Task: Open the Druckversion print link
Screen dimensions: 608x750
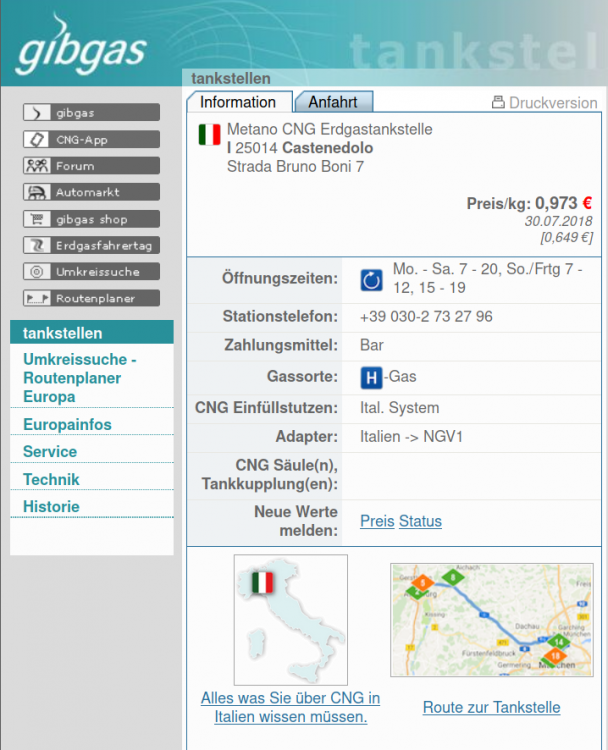Action: pos(544,102)
